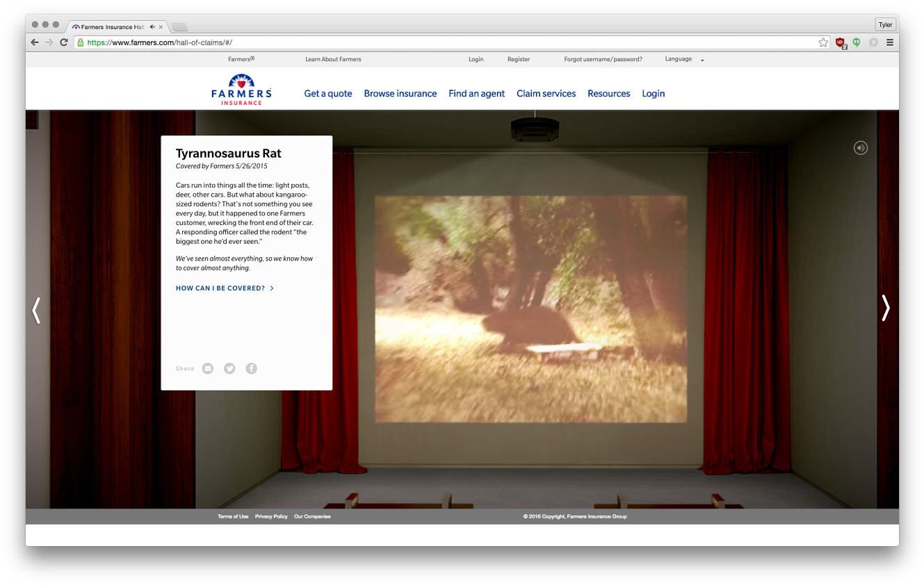Advance to the next claim with right arrow
Screen dimensions: 924x585
pyautogui.click(x=886, y=308)
